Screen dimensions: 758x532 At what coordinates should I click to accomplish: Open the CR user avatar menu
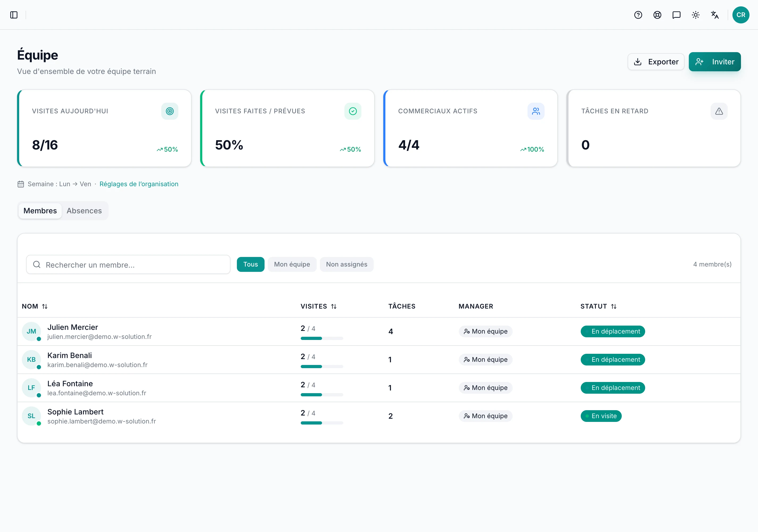[x=741, y=15]
